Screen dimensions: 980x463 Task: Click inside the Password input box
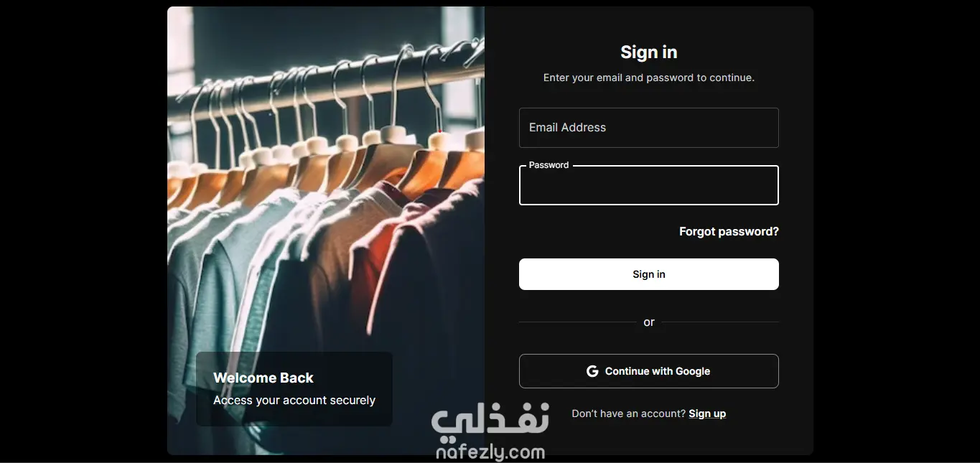[649, 185]
